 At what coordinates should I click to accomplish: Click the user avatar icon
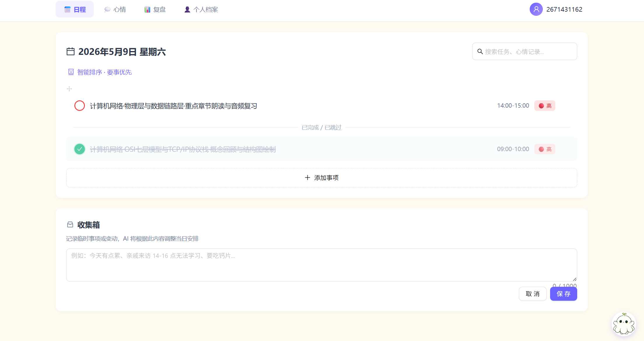click(x=536, y=9)
